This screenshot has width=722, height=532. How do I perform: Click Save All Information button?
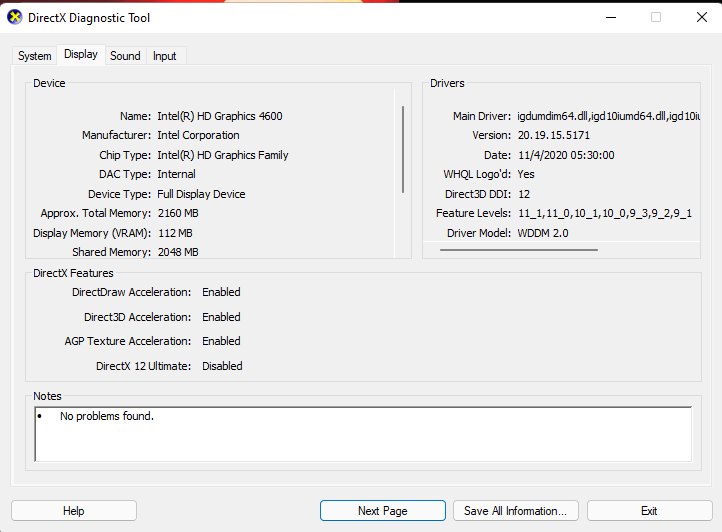pyautogui.click(x=515, y=511)
